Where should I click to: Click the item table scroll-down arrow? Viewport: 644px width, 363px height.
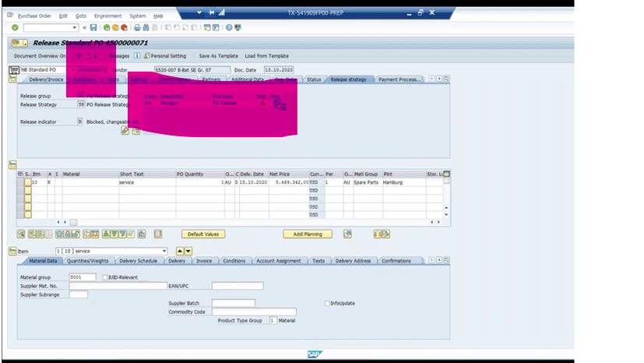point(446,215)
